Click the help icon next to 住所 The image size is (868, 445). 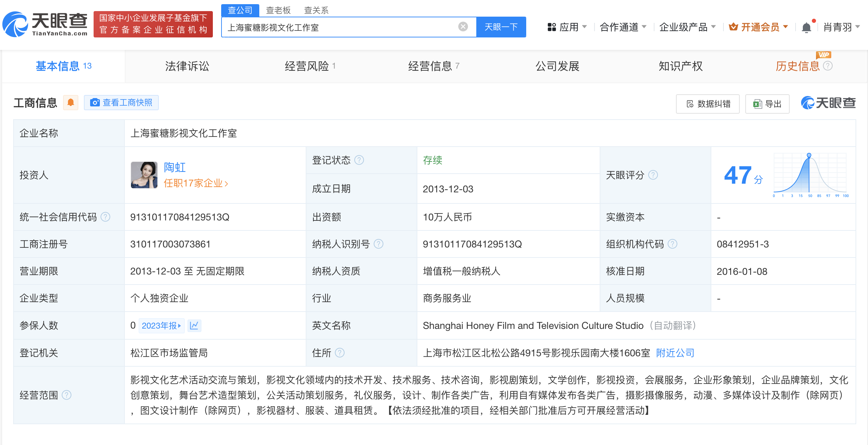tap(340, 353)
